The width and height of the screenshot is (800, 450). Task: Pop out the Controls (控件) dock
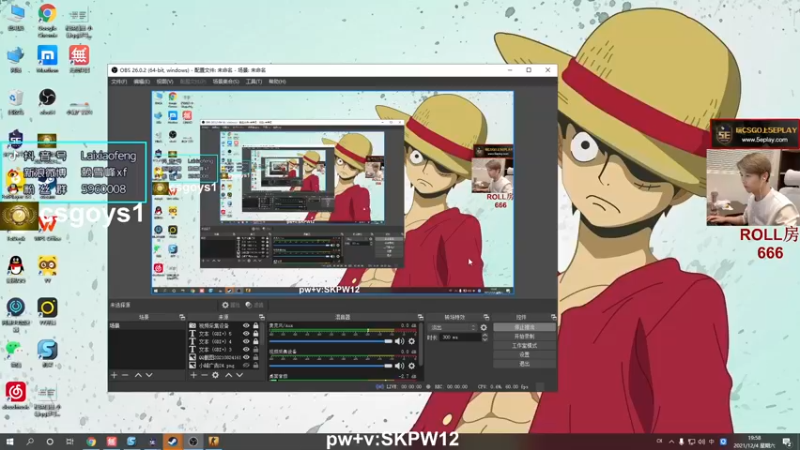pos(554,317)
